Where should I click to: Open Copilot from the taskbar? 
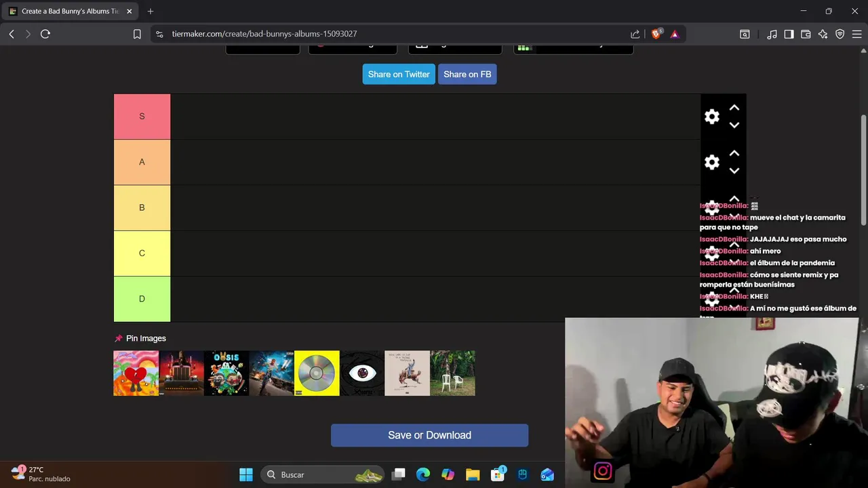coord(448,474)
